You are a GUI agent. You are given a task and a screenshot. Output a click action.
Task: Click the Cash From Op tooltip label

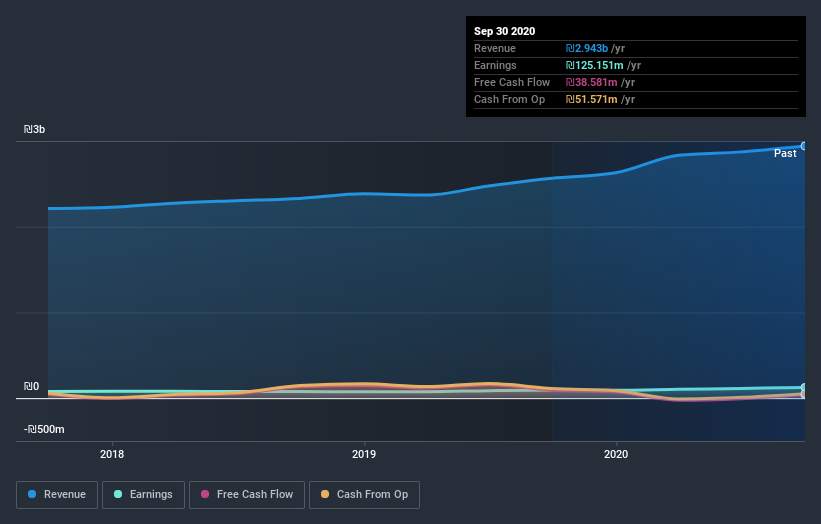point(509,99)
